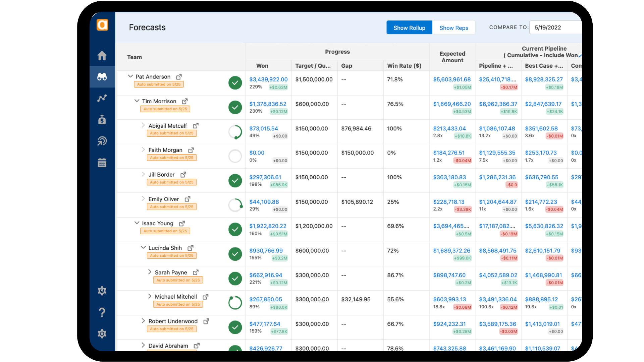This screenshot has width=644, height=362.
Task: Collapse the Lucinda Shih row
Action: (143, 247)
